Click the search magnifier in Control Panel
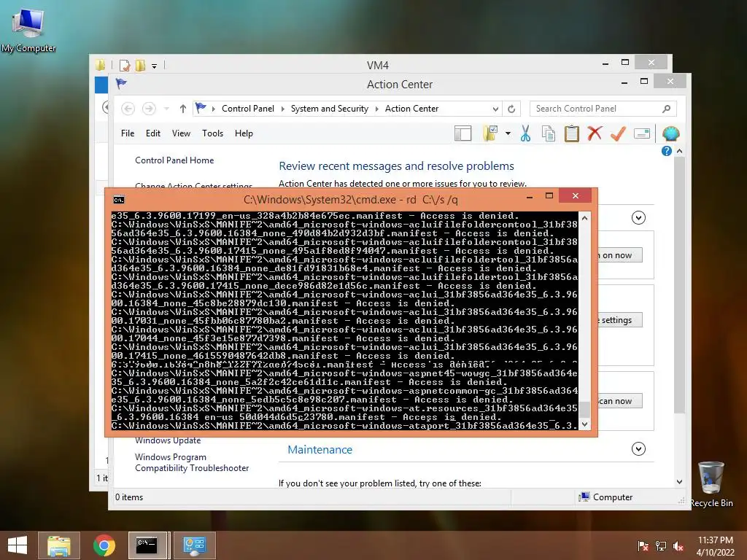This screenshot has width=747, height=560. 667,109
